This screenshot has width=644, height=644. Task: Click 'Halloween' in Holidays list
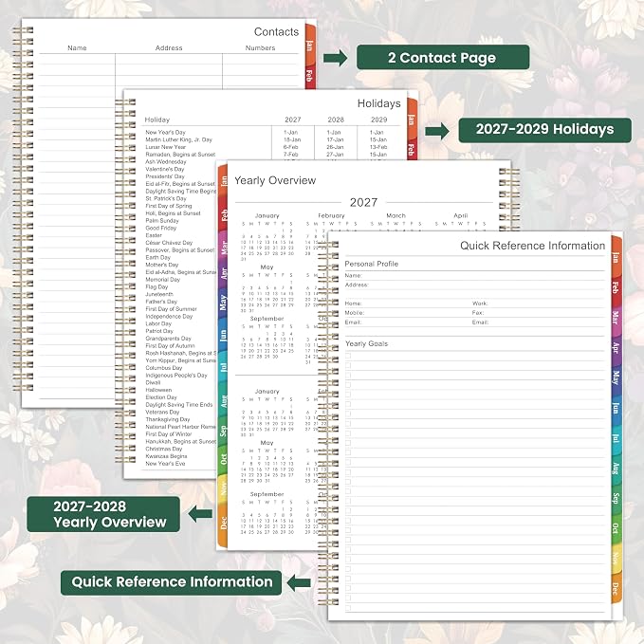(x=158, y=390)
